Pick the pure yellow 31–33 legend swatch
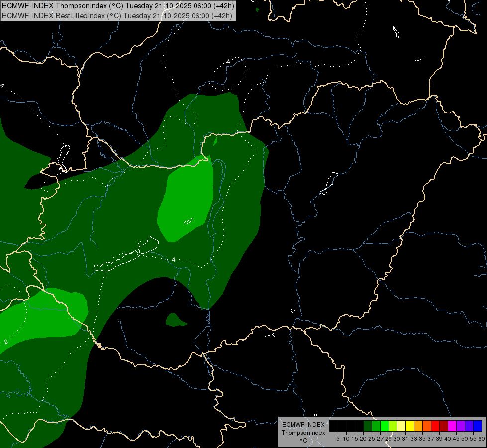 pyautogui.click(x=410, y=426)
